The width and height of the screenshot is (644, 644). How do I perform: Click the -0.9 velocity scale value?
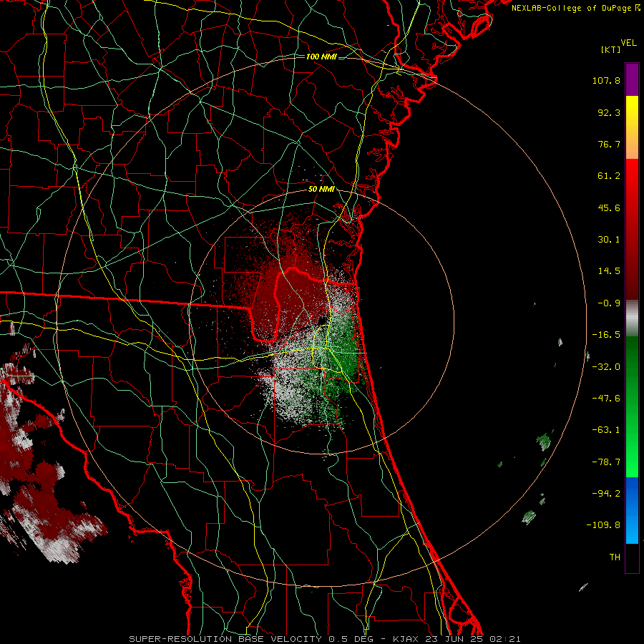point(609,303)
